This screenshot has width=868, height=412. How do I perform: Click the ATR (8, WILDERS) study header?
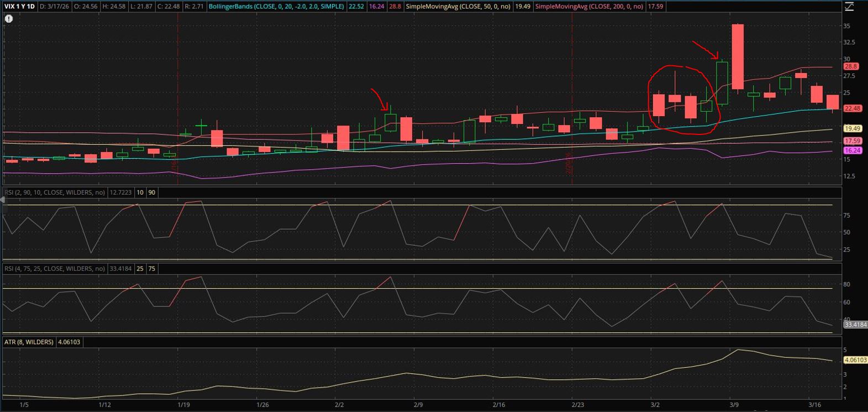[29, 342]
